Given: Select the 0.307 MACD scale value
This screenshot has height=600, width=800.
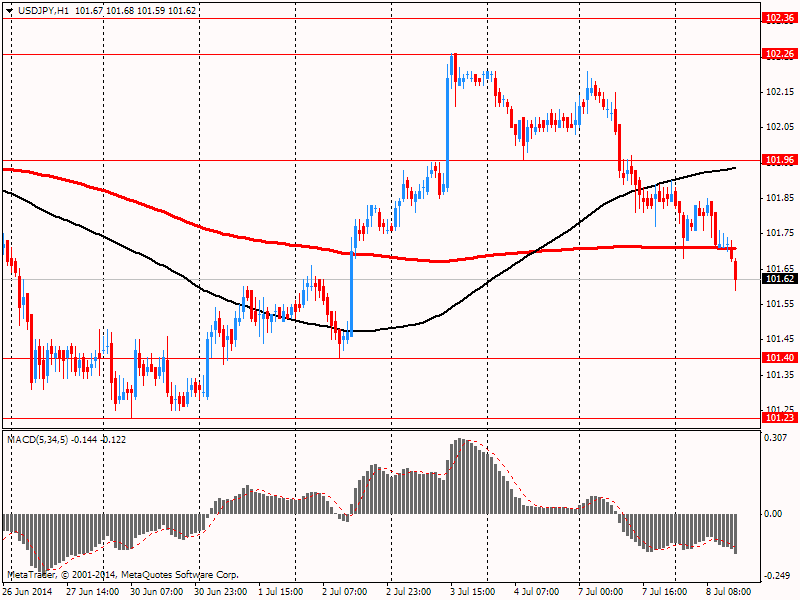Looking at the screenshot, I should (x=774, y=438).
